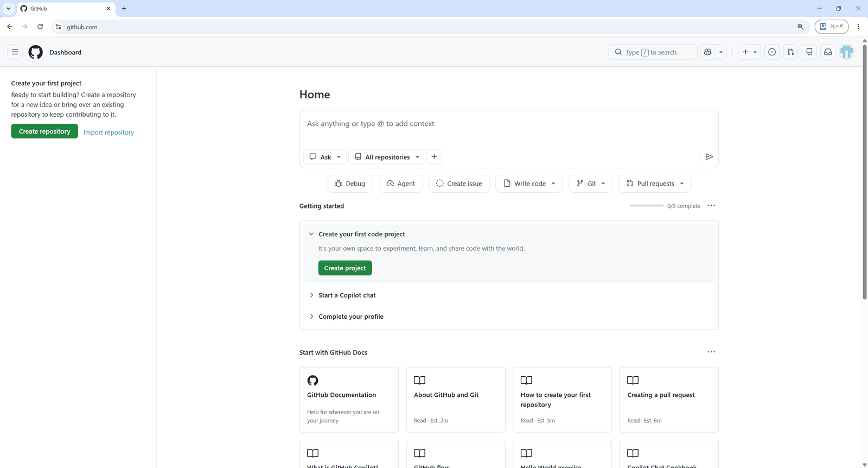868x468 pixels.
Task: Open the Ask mode dropdown
Action: coord(325,157)
